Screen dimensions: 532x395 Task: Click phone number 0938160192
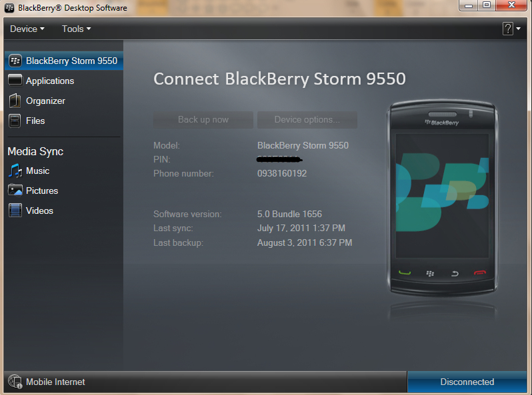[x=282, y=173]
